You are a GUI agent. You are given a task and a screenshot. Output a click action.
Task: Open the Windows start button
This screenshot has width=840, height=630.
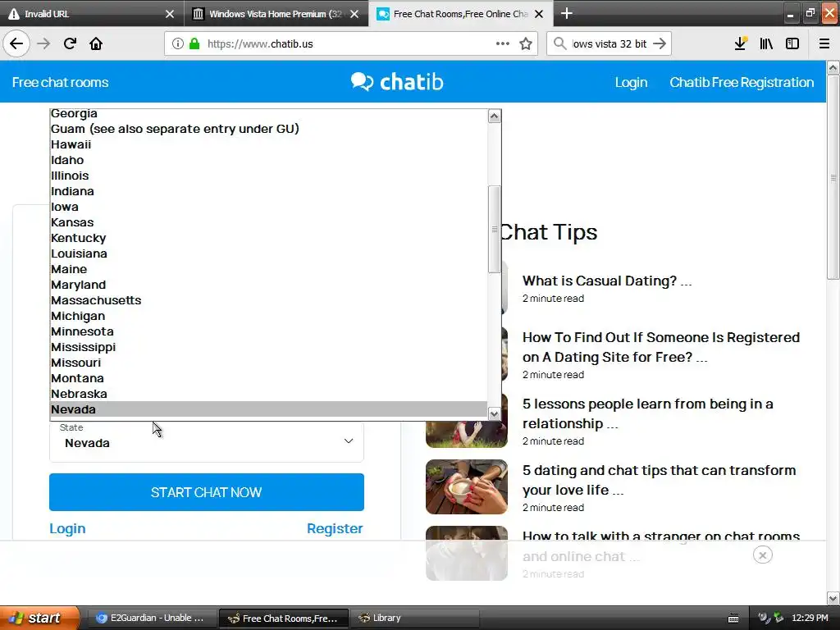click(40, 618)
